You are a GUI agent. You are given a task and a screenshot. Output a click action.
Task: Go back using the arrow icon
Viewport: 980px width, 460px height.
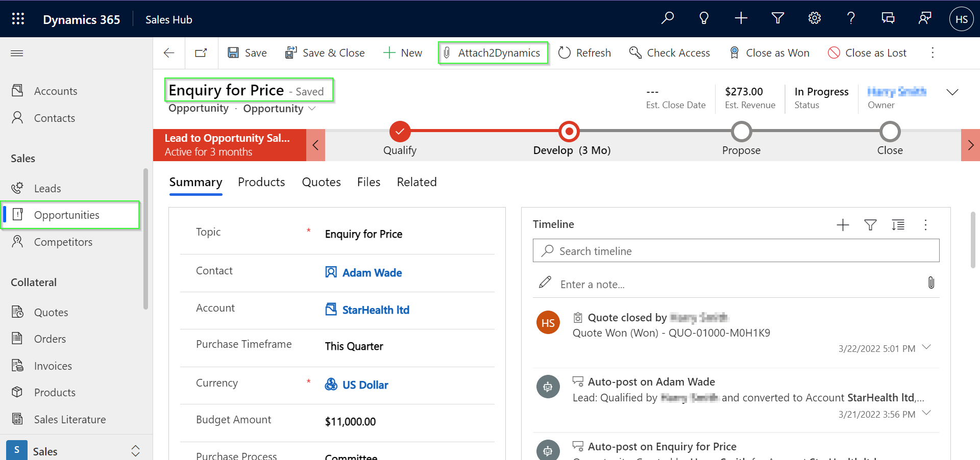click(169, 53)
